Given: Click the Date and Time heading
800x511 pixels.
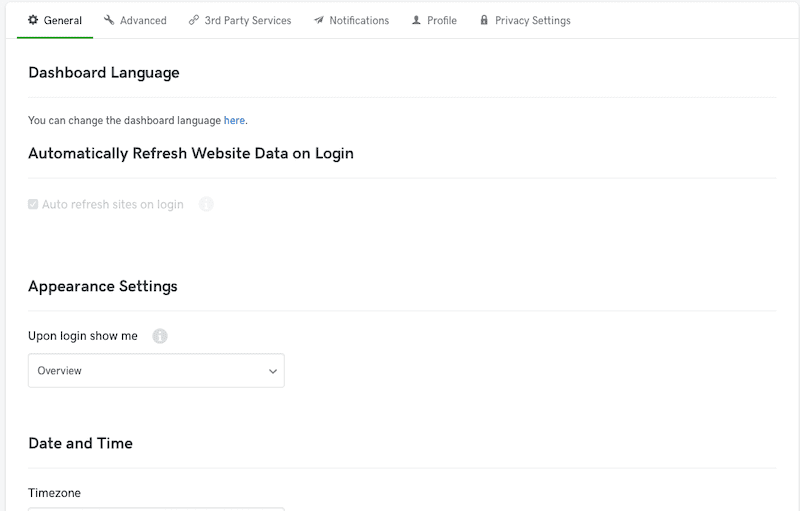Looking at the screenshot, I should coord(81,443).
